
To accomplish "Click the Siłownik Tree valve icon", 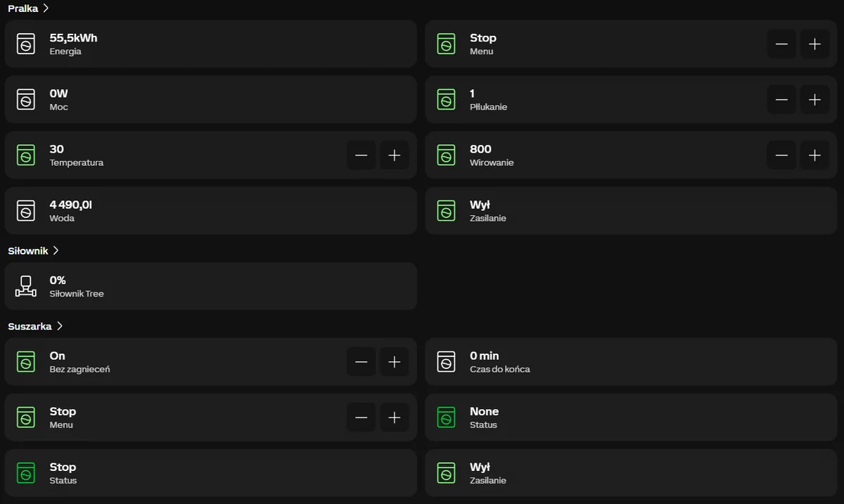I will tap(26, 286).
